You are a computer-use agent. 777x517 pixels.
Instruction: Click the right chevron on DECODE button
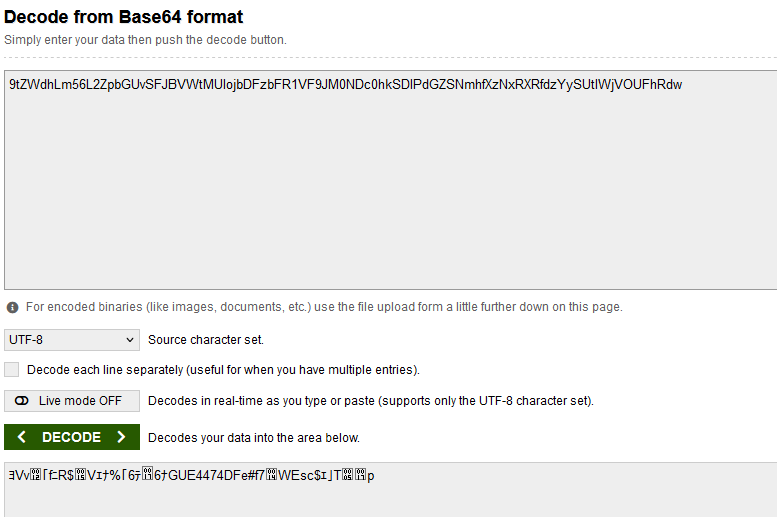pyautogui.click(x=121, y=437)
